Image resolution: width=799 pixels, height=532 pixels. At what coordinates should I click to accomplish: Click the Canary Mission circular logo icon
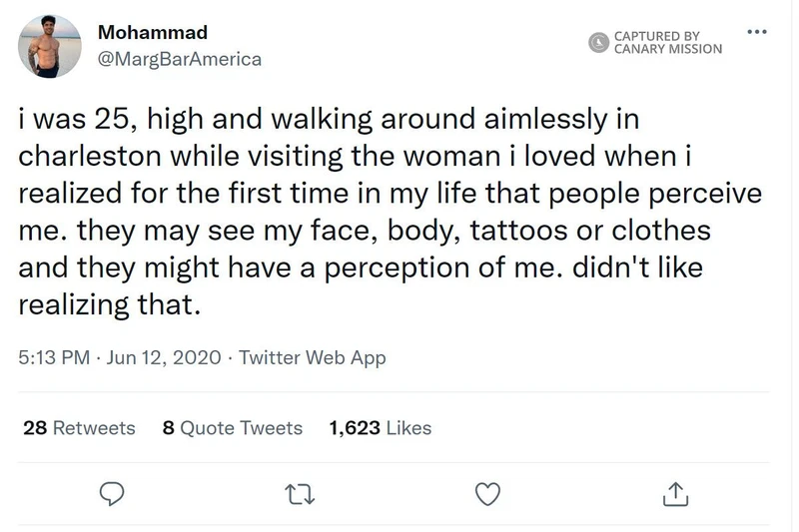598,41
